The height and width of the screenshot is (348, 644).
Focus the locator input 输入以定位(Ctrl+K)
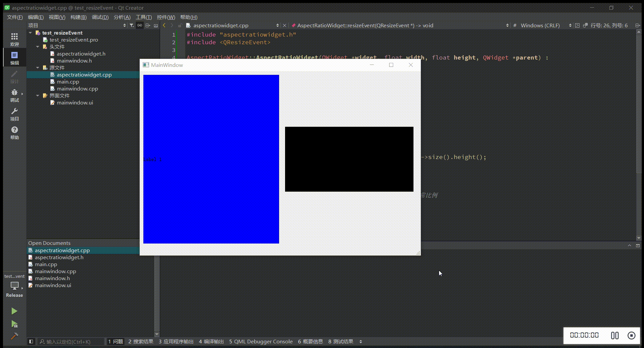click(71, 341)
